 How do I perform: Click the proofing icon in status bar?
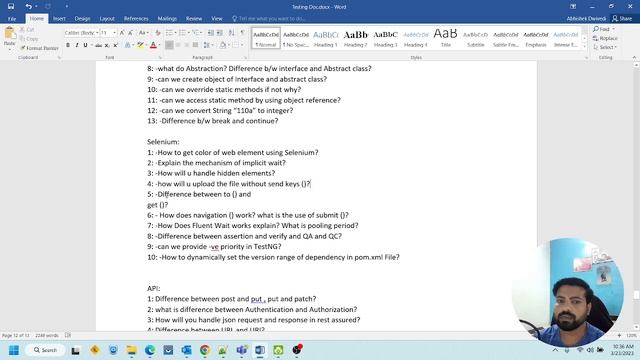(68, 335)
